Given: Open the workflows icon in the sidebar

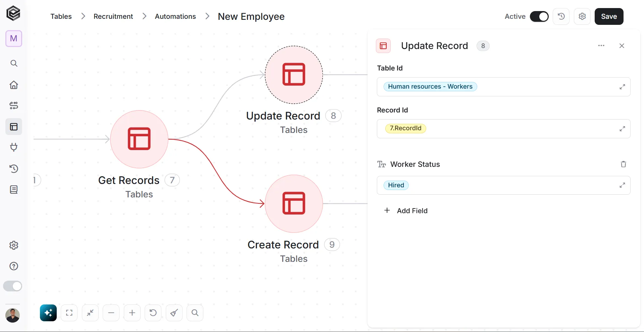Looking at the screenshot, I should point(14,106).
